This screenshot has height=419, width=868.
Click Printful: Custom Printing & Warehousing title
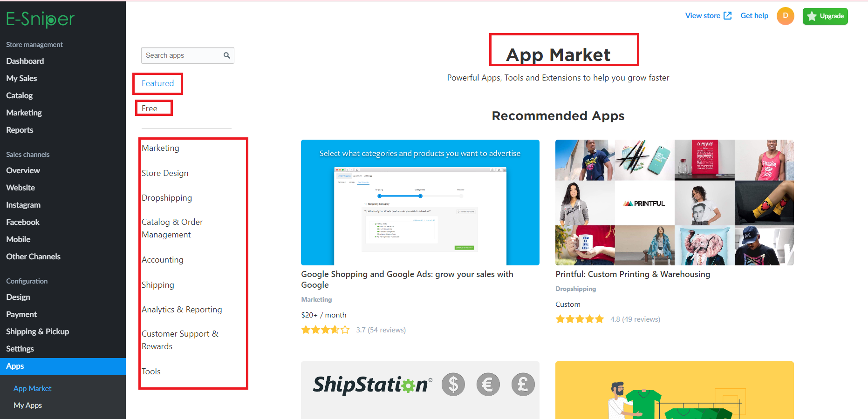633,274
